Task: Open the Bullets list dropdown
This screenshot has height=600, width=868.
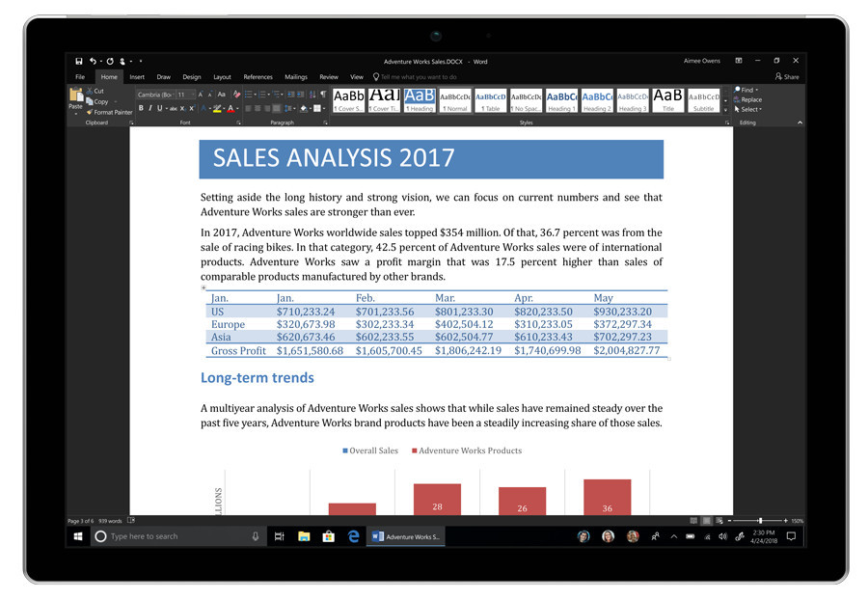Action: (x=255, y=95)
